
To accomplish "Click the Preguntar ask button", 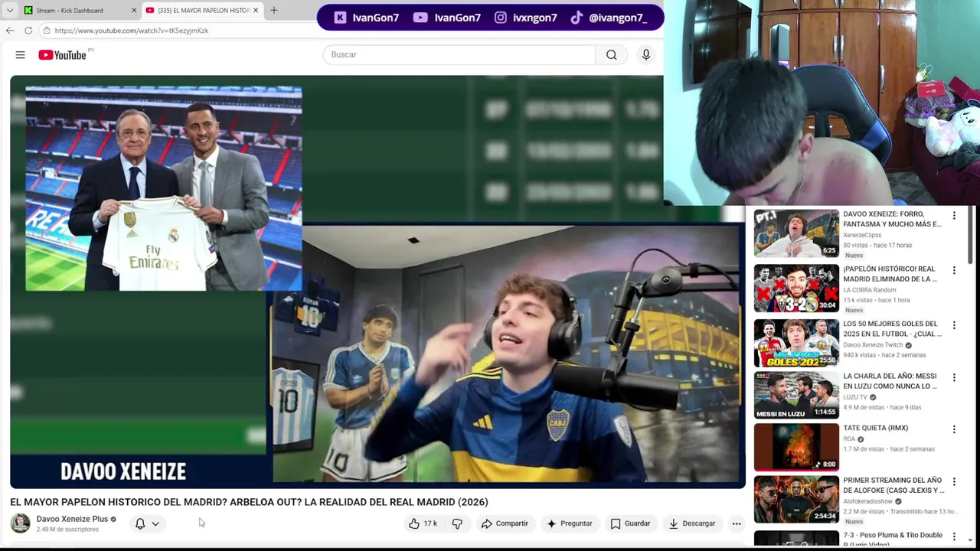I will click(569, 523).
